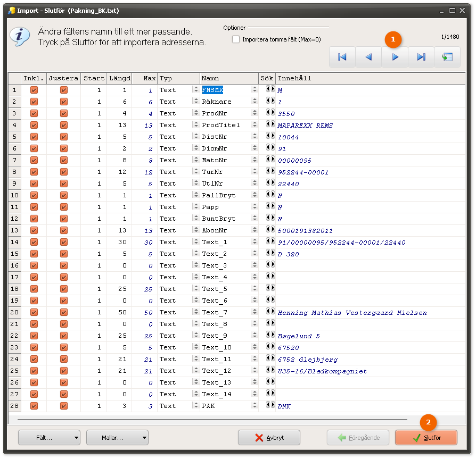Viewport: 476px width, 459px height.
Task: Click the search arrows for Text_9 row
Action: 270,335
